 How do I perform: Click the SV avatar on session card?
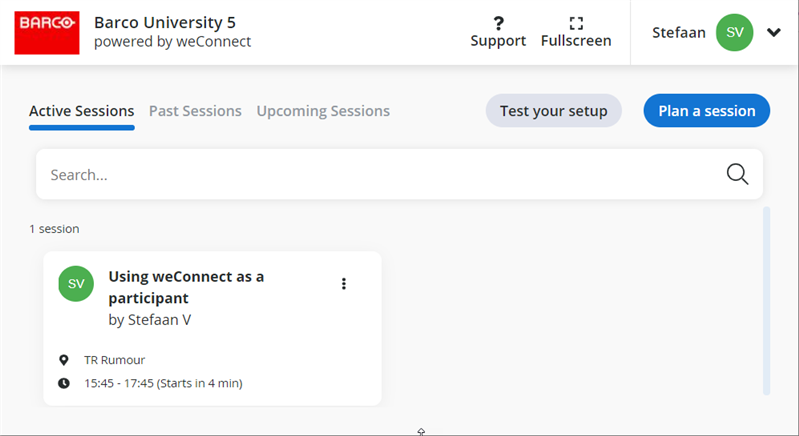(76, 284)
